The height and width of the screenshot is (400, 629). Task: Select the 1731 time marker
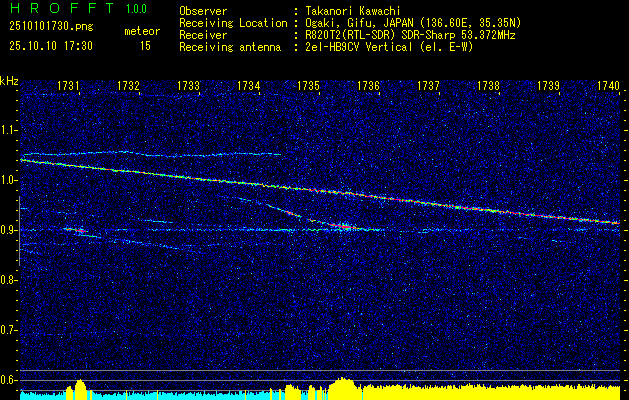click(69, 87)
